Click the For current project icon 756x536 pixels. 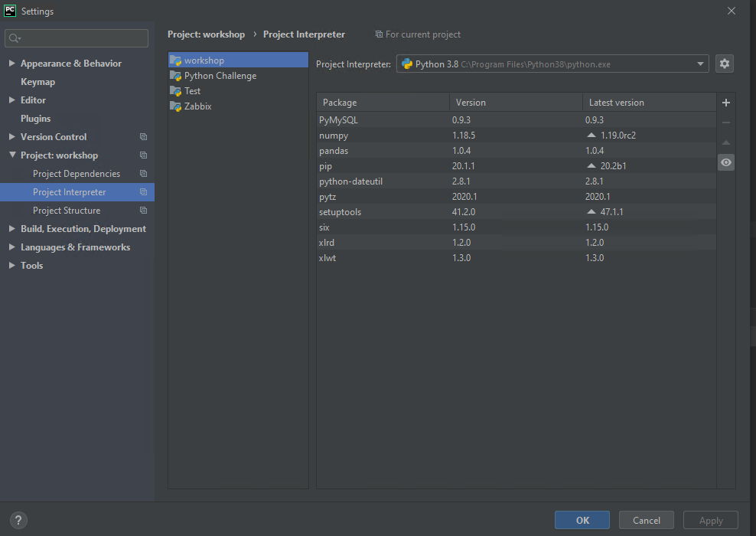[x=379, y=34]
